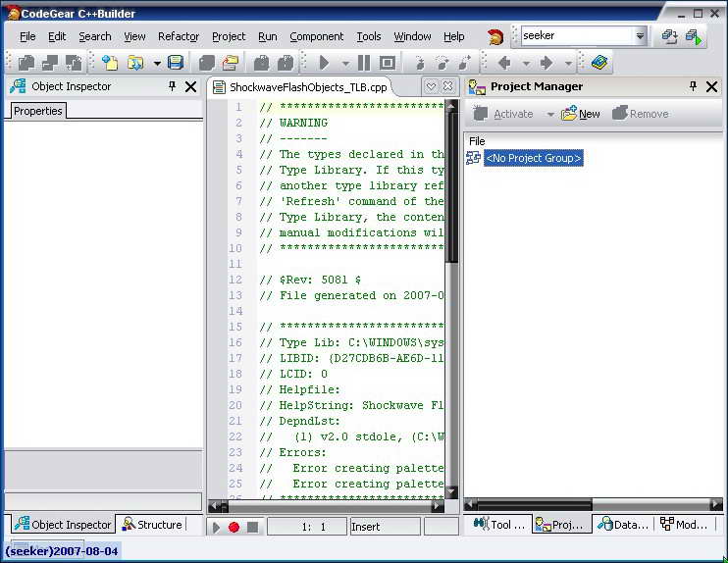
Task: Click the Program Reset square icon
Action: pyautogui.click(x=388, y=63)
